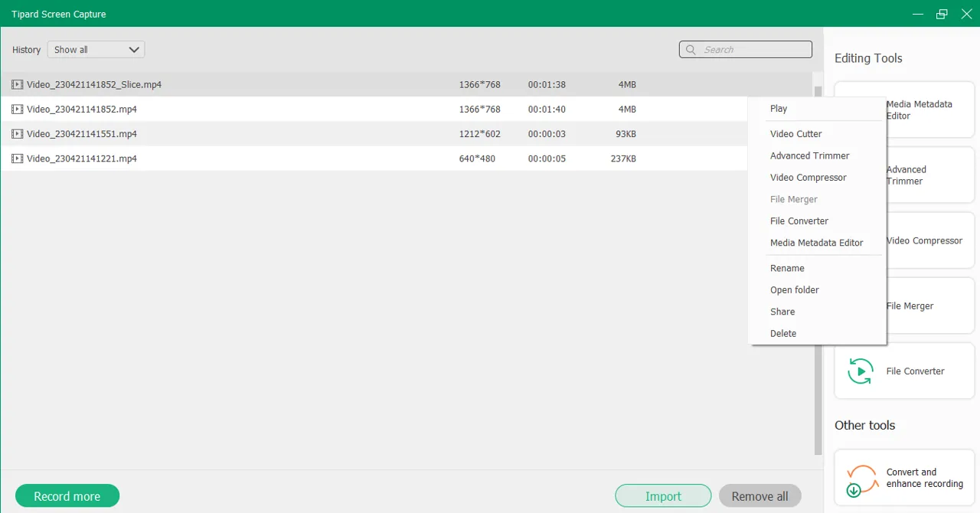Screen dimensions: 980x513
Task: Click video file icon for Video_230421141852_Slice.mp4
Action: coord(17,84)
